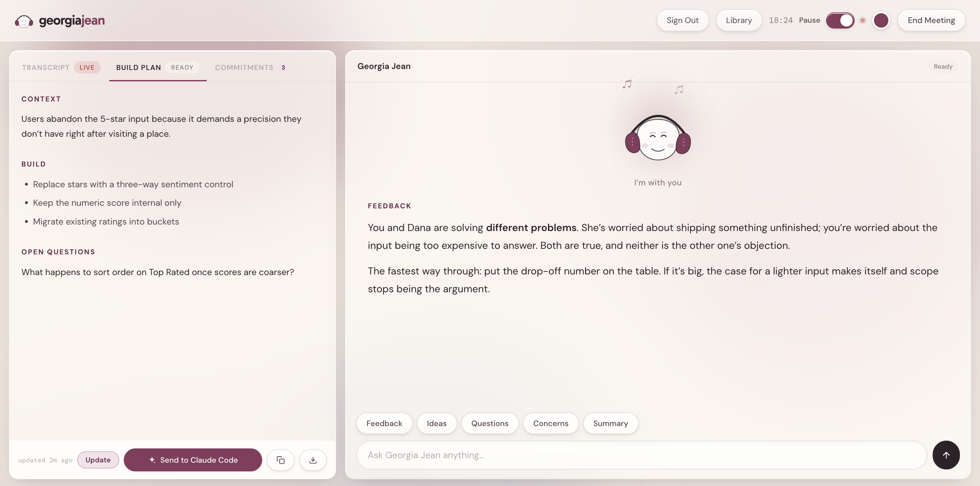Click 'Replace stars with a three-way sentiment control'
The image size is (980, 486).
pos(133,184)
